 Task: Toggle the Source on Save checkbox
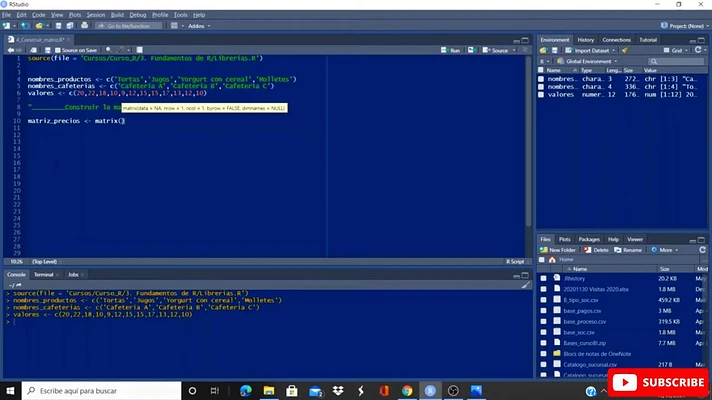point(58,50)
